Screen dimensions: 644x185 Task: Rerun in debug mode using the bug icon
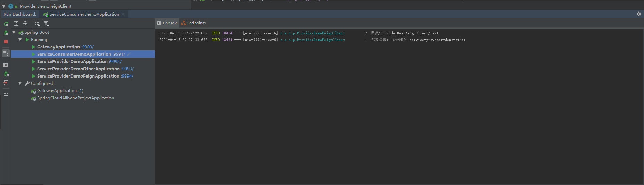tap(6, 33)
